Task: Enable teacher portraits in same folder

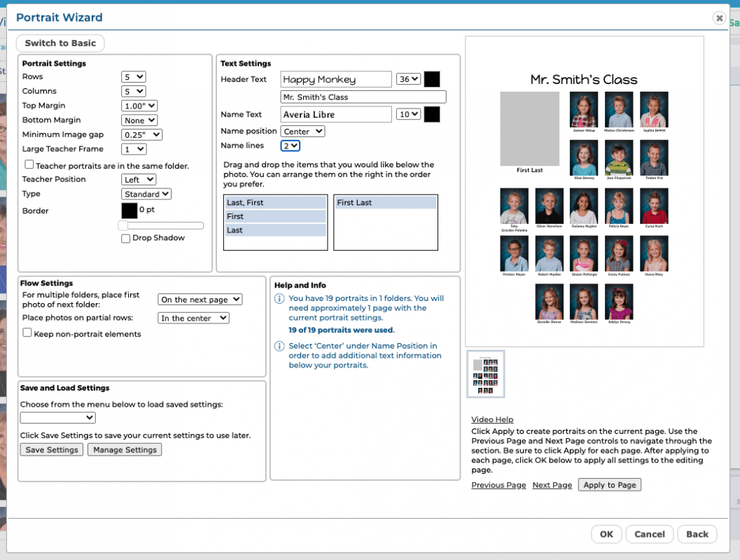Action: pyautogui.click(x=29, y=164)
